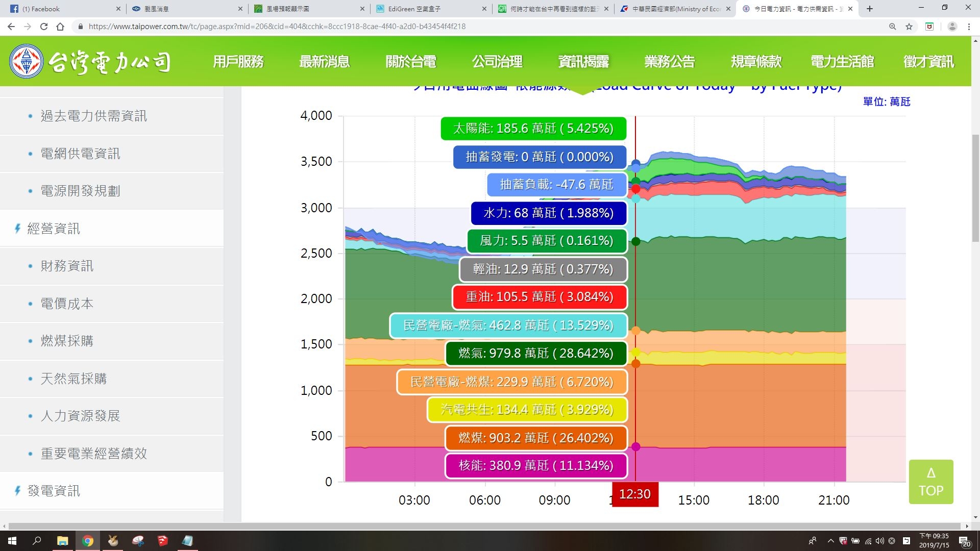Click the Taipower company logo
Viewport: 980px width, 551px height.
(90, 62)
